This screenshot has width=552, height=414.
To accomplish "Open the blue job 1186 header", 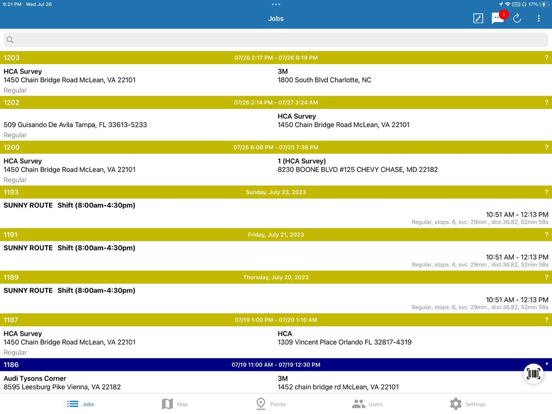I will point(276,365).
